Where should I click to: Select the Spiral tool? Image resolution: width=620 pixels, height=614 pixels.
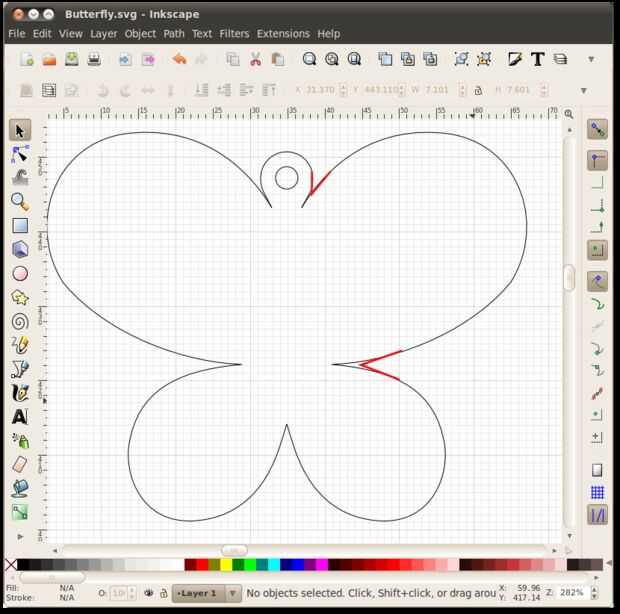pos(20,321)
